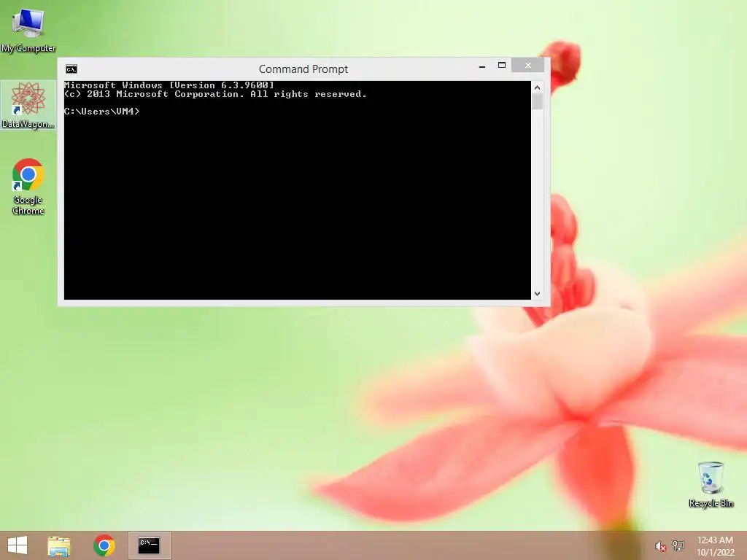Screen dimensions: 747x560
Task: Open the Windows Start button
Action: pos(18,545)
